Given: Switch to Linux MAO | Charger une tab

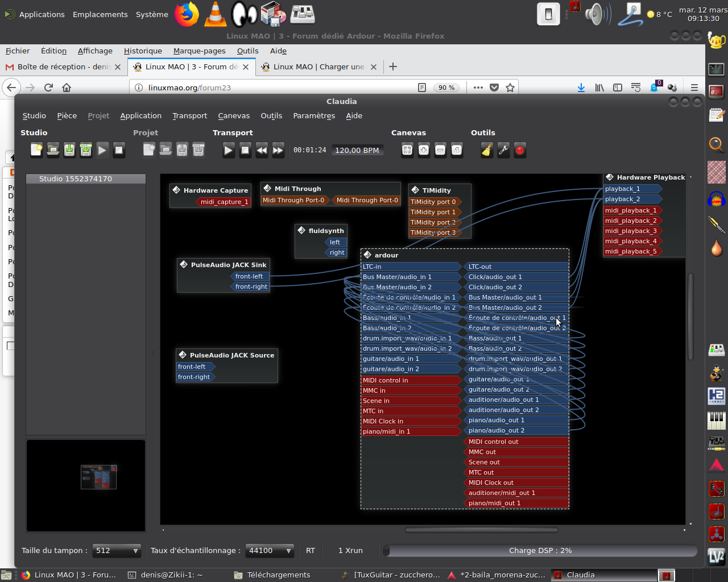Looking at the screenshot, I should [318, 66].
